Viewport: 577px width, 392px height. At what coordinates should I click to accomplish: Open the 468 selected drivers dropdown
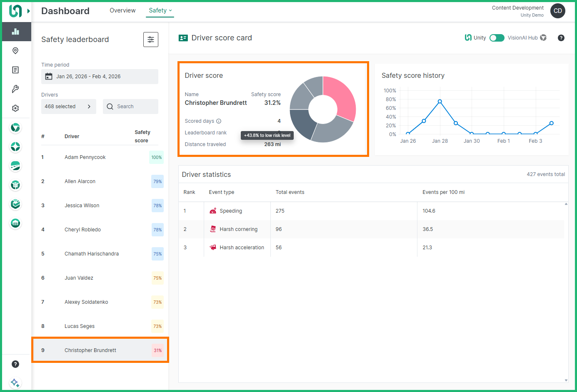click(68, 107)
